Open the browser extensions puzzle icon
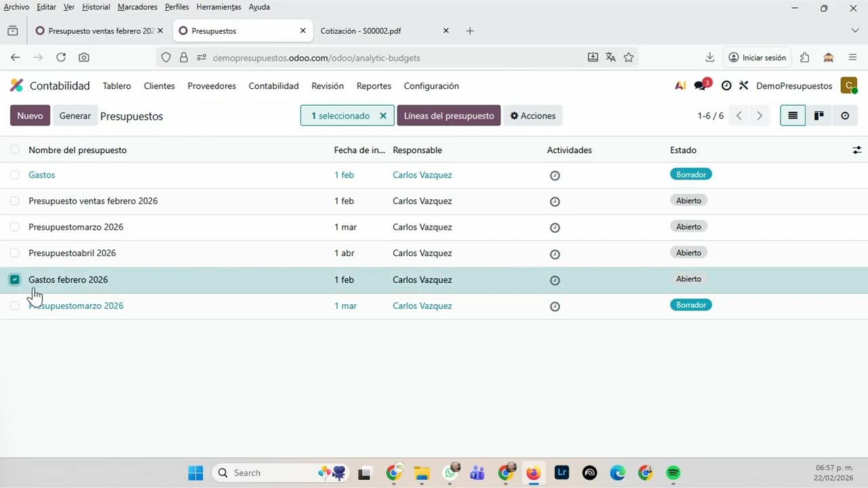This screenshot has width=868, height=488. pos(804,58)
